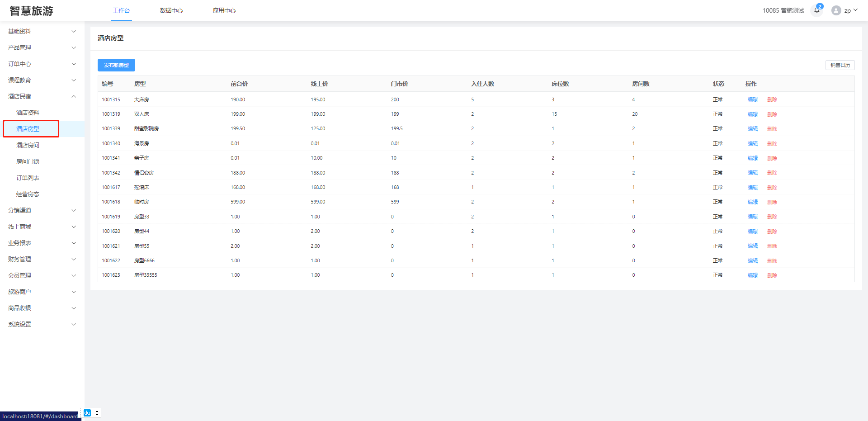Expand the 系统设置 sidebar menu

(x=42, y=324)
